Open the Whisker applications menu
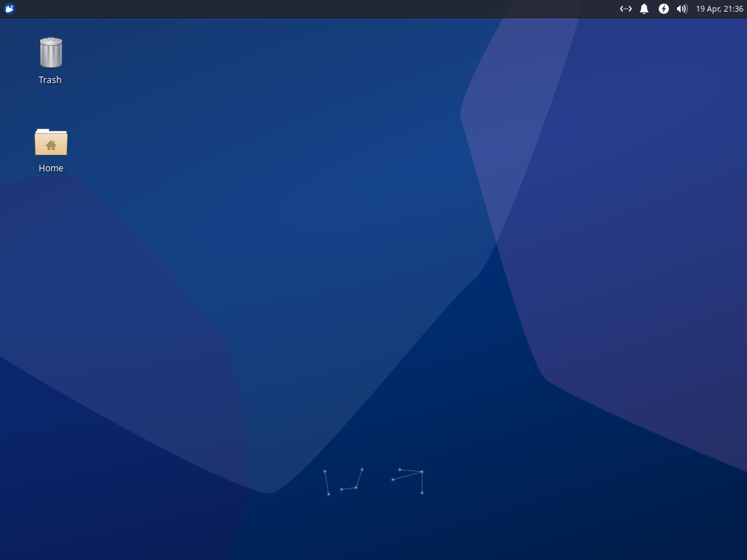Image resolution: width=747 pixels, height=560 pixels. pos(9,9)
